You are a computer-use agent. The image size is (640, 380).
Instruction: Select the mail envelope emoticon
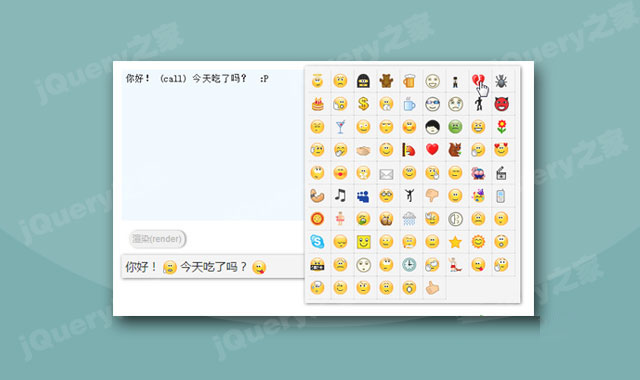[x=386, y=173]
